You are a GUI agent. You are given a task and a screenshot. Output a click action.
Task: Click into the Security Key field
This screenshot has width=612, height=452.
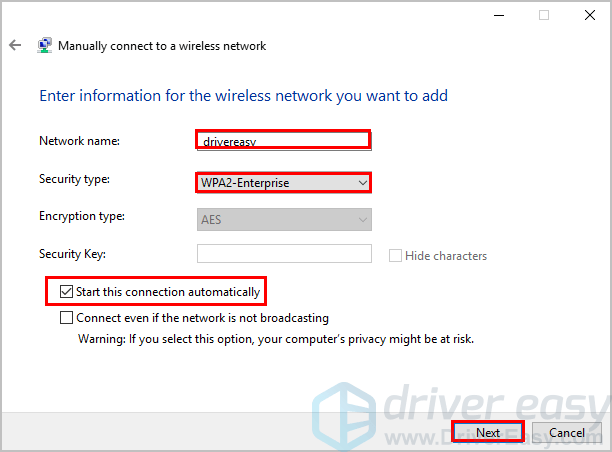point(284,254)
